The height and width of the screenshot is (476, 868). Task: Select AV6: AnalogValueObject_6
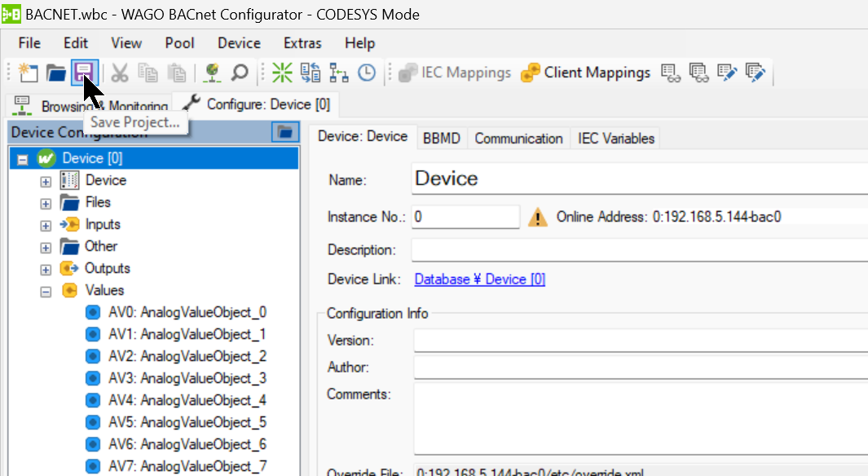pyautogui.click(x=187, y=444)
